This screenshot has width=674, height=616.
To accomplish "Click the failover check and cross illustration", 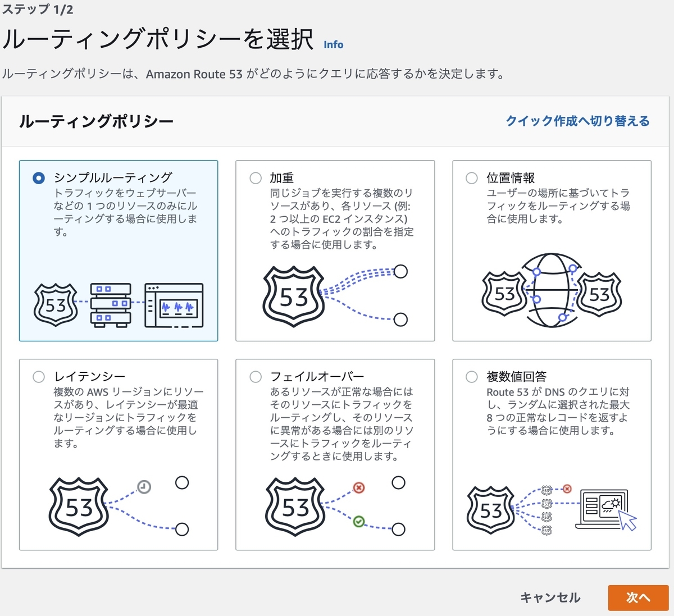I will coord(335,506).
